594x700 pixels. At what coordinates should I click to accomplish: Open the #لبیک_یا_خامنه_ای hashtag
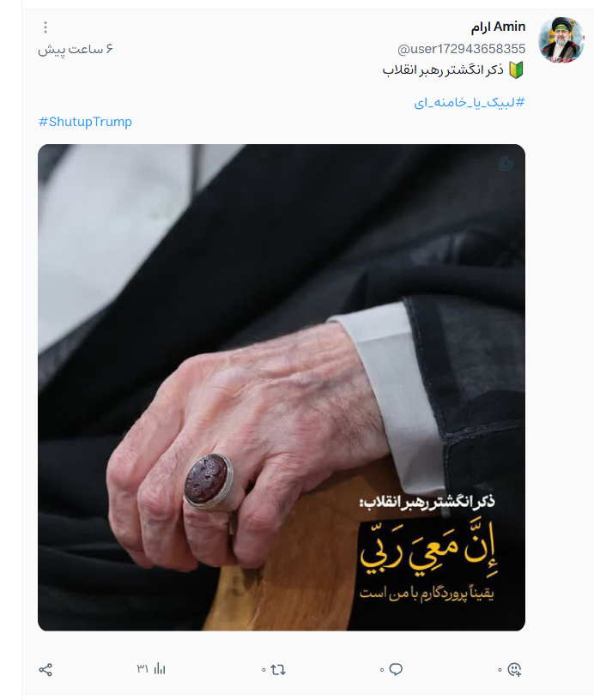click(x=470, y=103)
